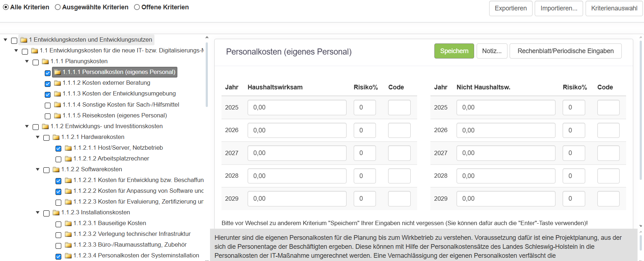Collapse the 1.1.2.2 Softwarekosten tree node
The width and height of the screenshot is (644, 261).
coord(38,169)
